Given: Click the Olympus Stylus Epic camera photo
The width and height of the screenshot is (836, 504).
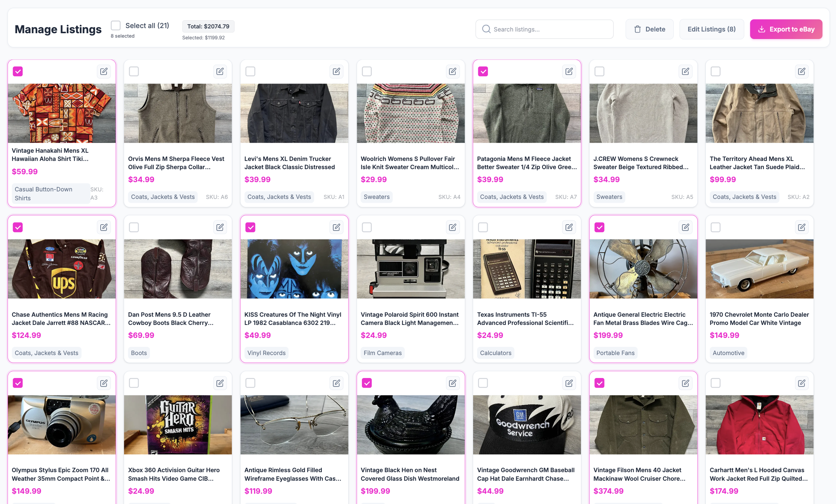Looking at the screenshot, I should pyautogui.click(x=62, y=425).
